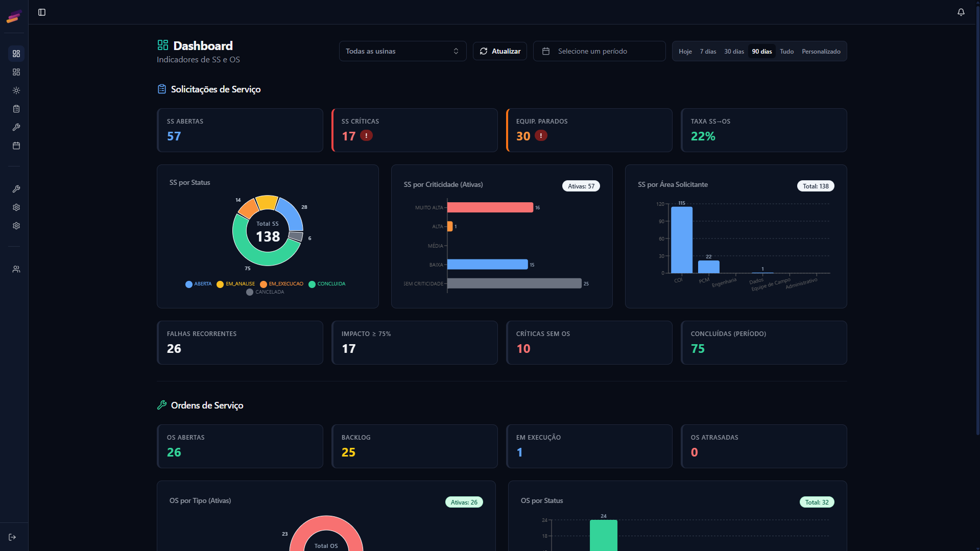
Task: Click the red MUITO ALTA bar
Action: pyautogui.click(x=490, y=207)
